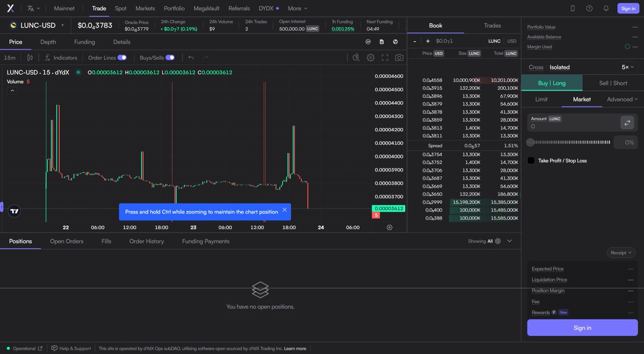The width and height of the screenshot is (644, 354).
Task: Click the bottom Sign in button
Action: pos(582,328)
